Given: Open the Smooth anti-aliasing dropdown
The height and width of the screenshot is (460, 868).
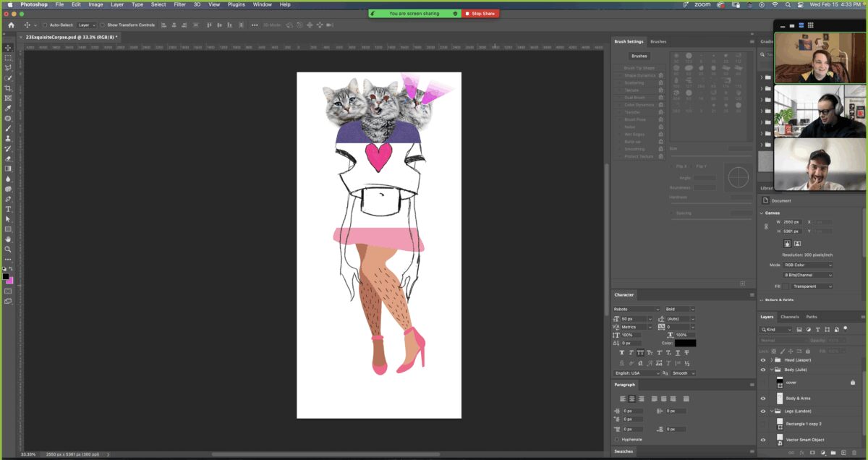Looking at the screenshot, I should point(684,373).
